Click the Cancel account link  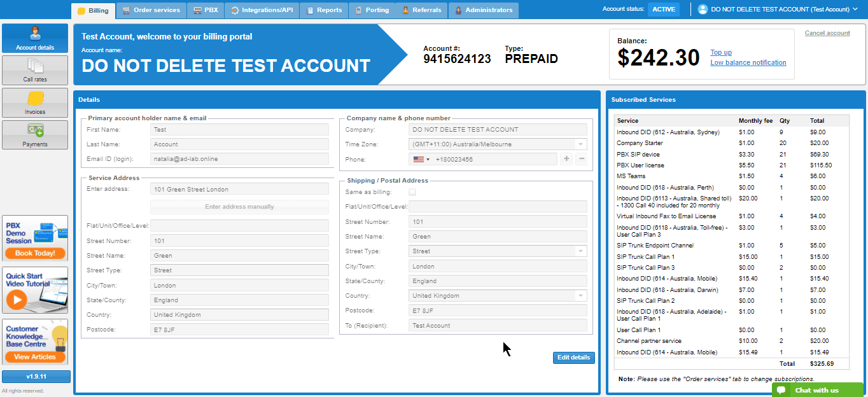(827, 33)
